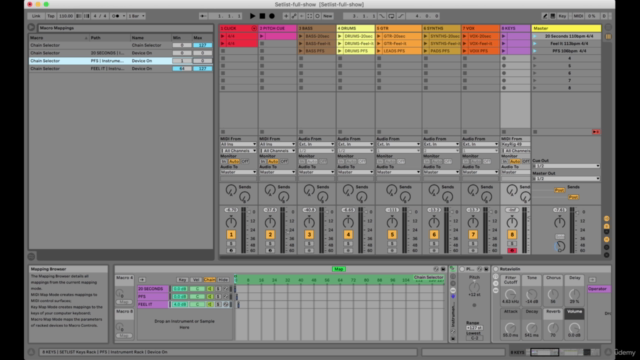Select the 7 VOX track header

pos(480,28)
